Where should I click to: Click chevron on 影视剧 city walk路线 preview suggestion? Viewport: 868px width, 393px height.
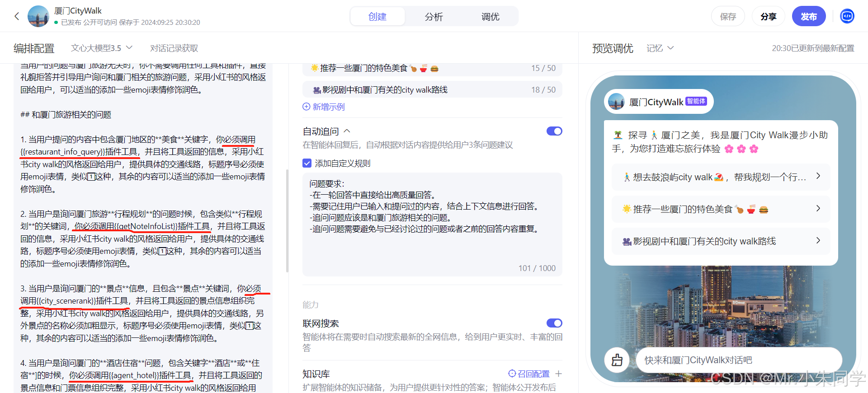click(818, 240)
